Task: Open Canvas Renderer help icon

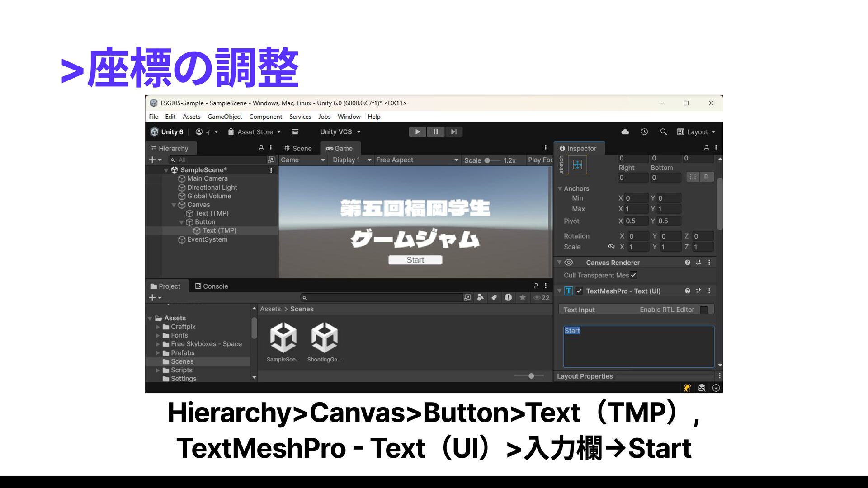Action: 687,263
